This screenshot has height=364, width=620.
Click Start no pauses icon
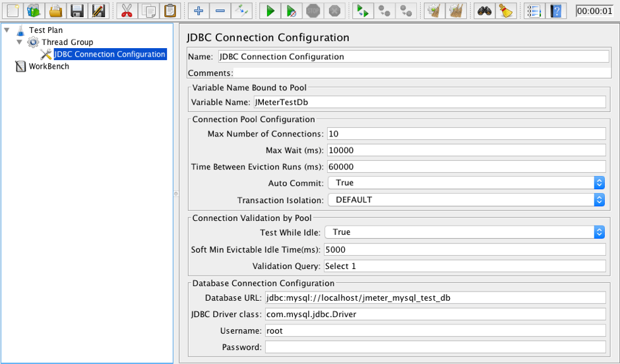[292, 11]
